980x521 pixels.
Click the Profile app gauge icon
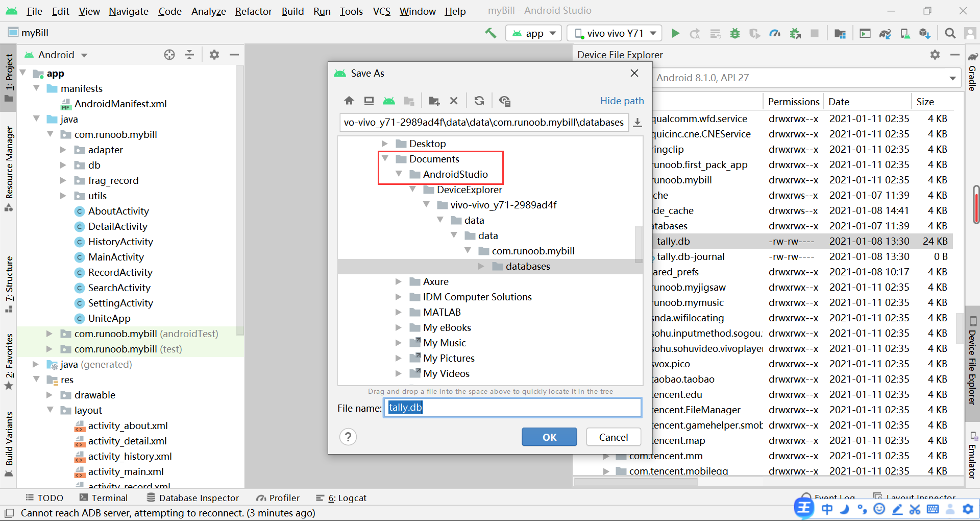point(775,33)
